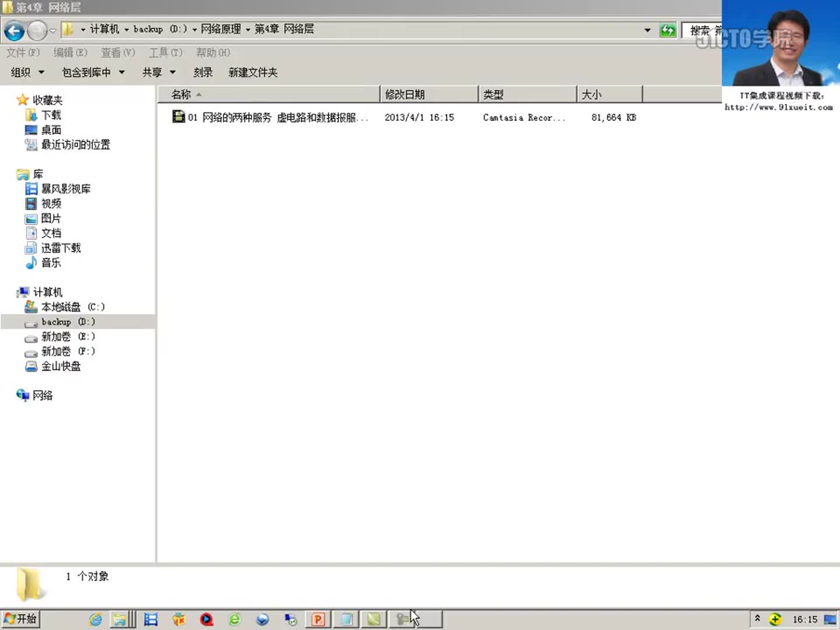Click the green refresh button in address bar

(x=667, y=30)
